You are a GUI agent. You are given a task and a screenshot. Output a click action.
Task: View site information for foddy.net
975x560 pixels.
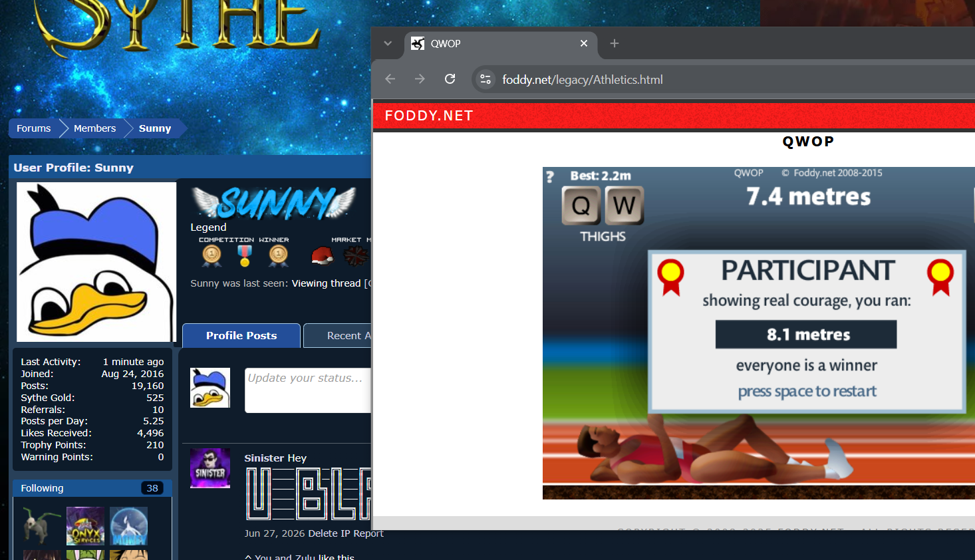pyautogui.click(x=486, y=79)
